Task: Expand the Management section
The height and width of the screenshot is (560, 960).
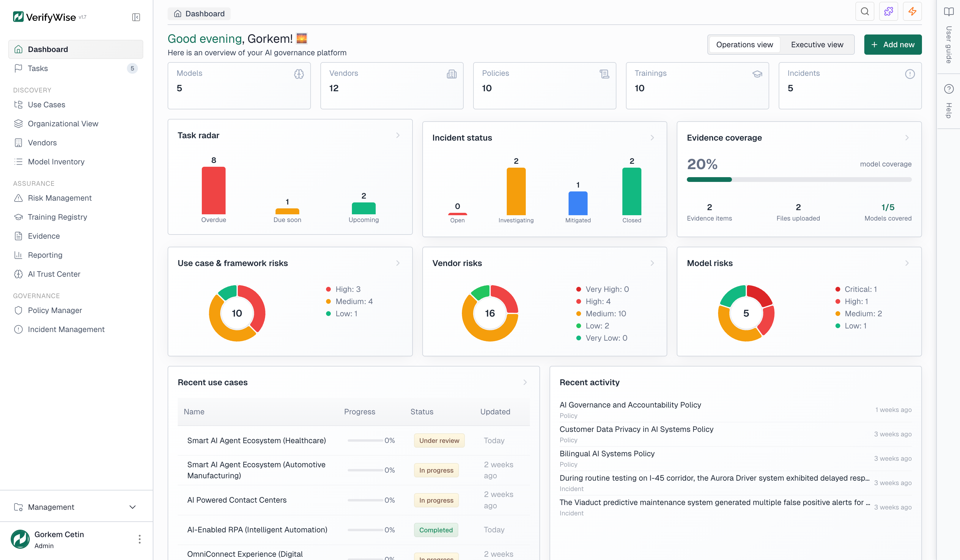Action: pyautogui.click(x=76, y=507)
